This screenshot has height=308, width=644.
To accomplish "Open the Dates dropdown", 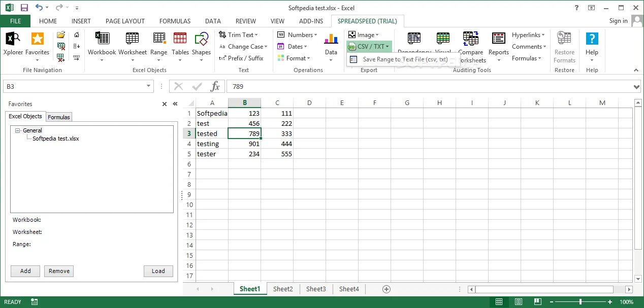I will click(x=292, y=47).
